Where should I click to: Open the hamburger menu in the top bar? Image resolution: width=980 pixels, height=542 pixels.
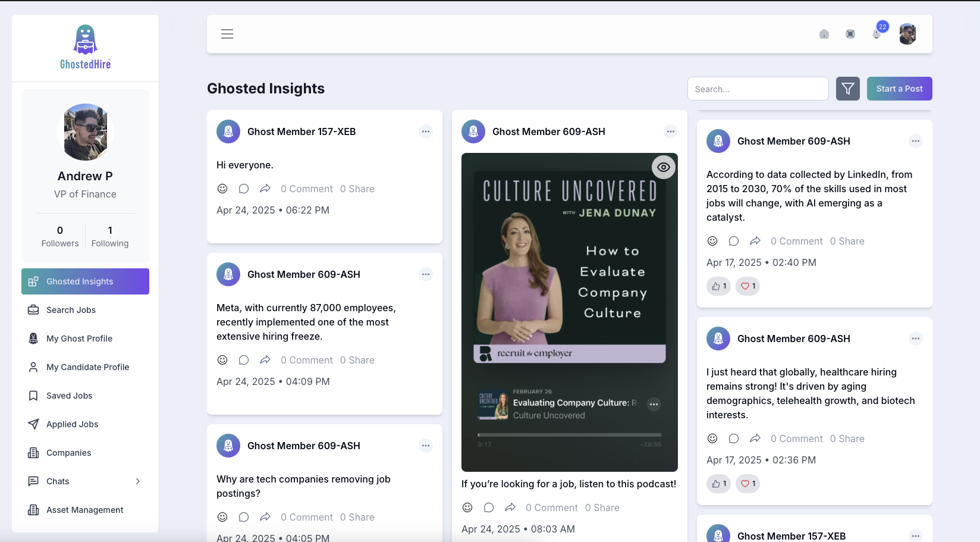coord(227,34)
